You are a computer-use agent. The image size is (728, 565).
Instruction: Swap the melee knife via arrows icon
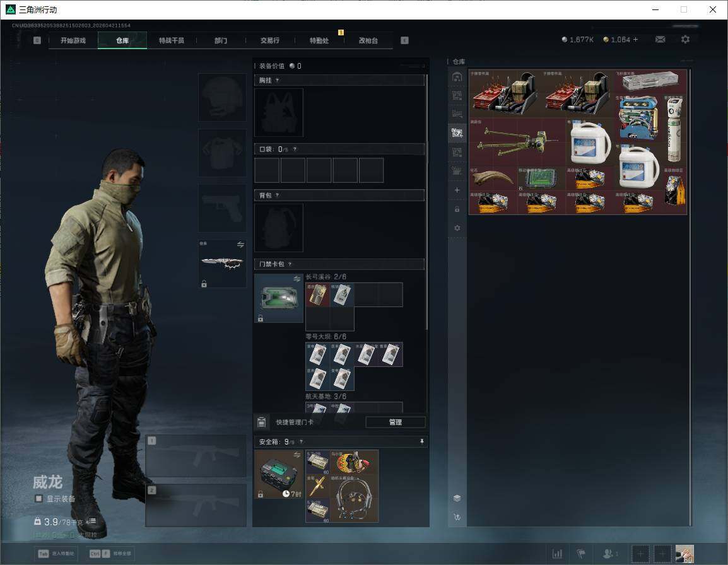(240, 245)
